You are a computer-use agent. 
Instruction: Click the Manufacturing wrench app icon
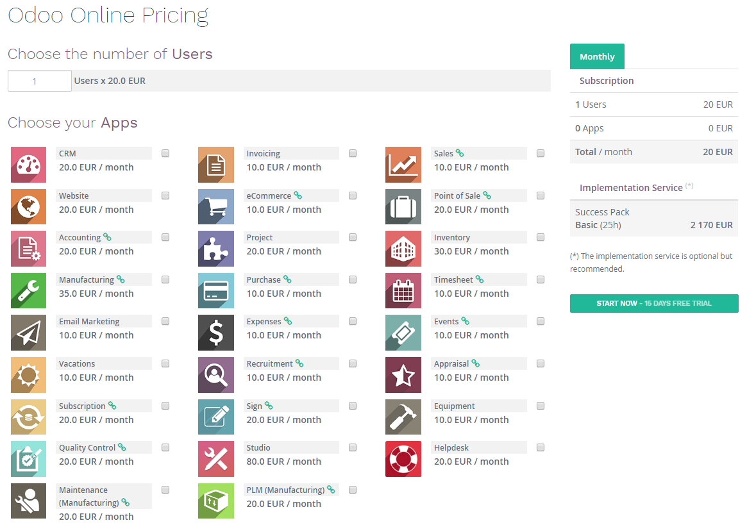[x=28, y=290]
